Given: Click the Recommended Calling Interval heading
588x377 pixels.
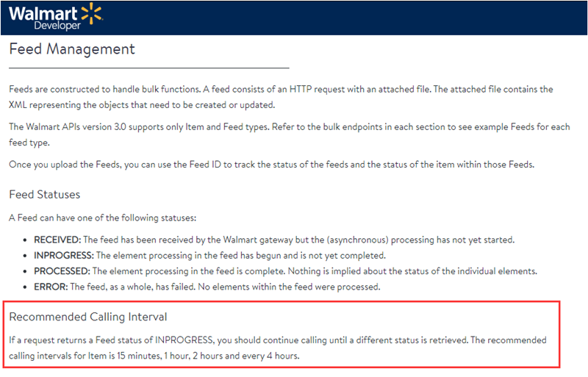Looking at the screenshot, I should pyautogui.click(x=88, y=317).
